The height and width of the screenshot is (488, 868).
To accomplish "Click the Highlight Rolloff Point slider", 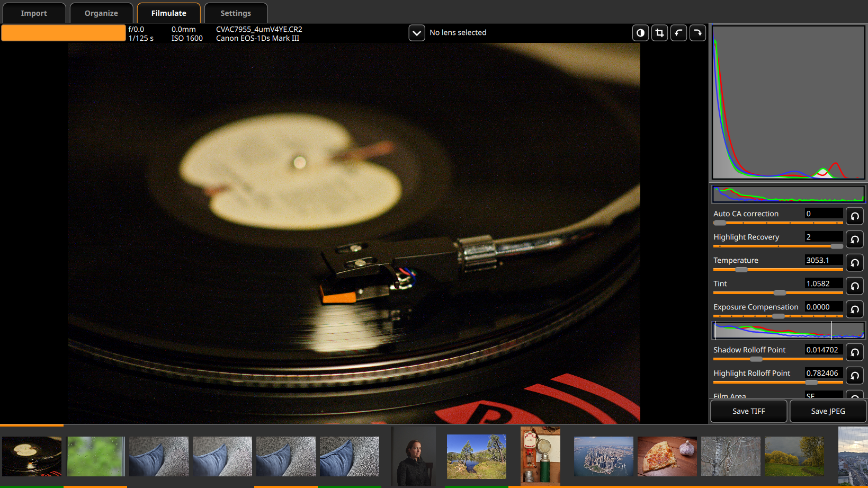I will (x=778, y=383).
